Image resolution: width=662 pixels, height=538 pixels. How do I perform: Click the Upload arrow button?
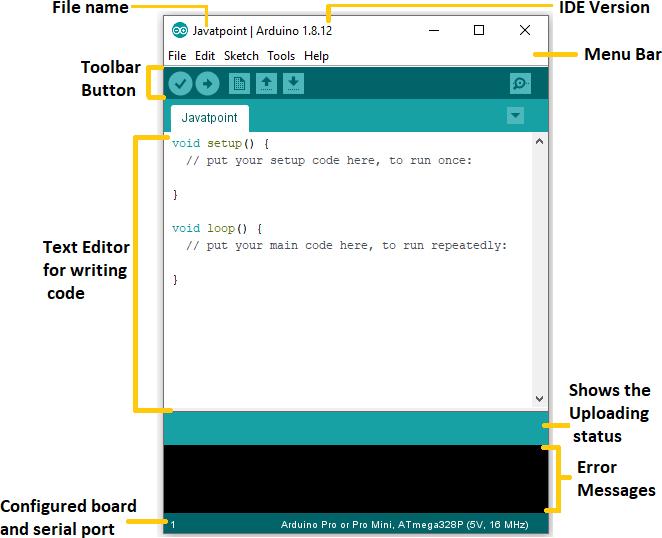(x=207, y=84)
